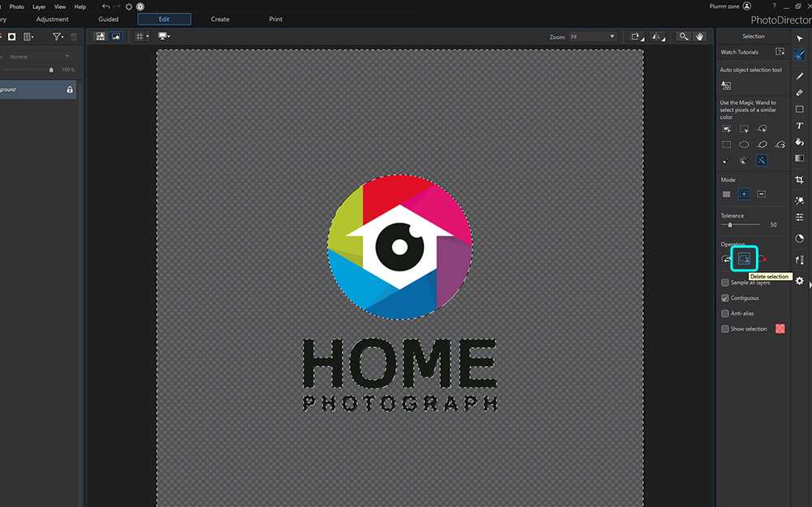Expand the rotate options button
The height and width of the screenshot is (507, 812).
point(637,37)
